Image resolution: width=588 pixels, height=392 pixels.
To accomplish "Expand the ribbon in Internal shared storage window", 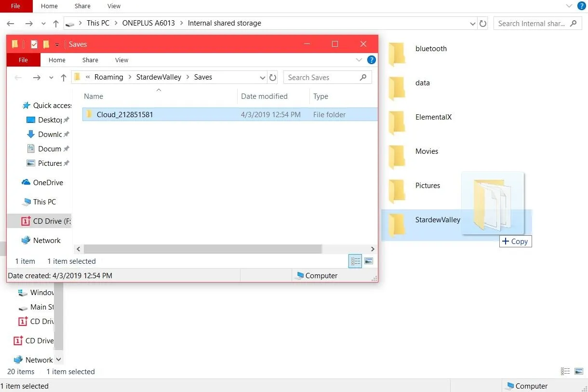I will (569, 6).
